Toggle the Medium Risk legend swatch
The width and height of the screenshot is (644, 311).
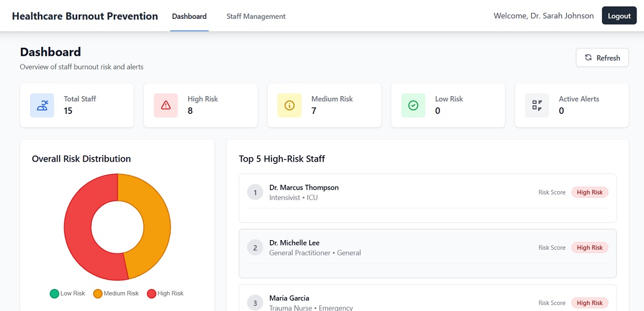point(98,293)
